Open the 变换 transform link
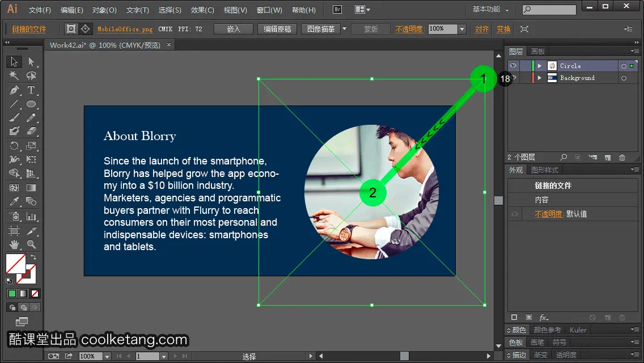Image resolution: width=644 pixels, height=363 pixels. pyautogui.click(x=503, y=29)
